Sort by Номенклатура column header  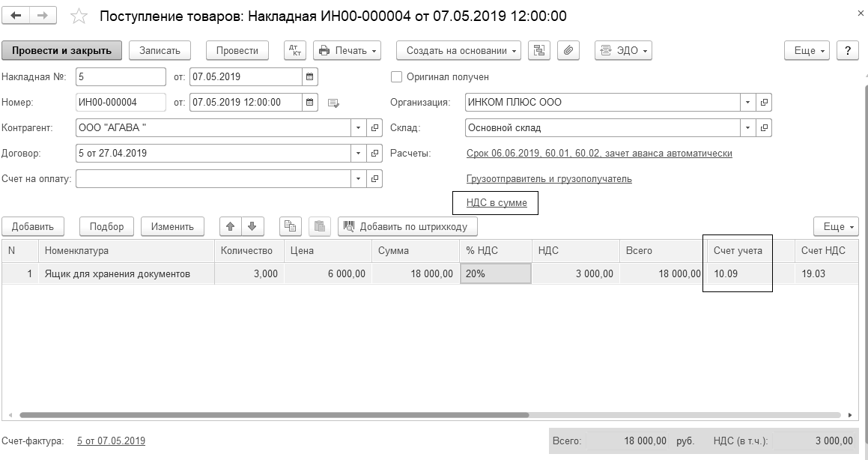click(x=127, y=251)
